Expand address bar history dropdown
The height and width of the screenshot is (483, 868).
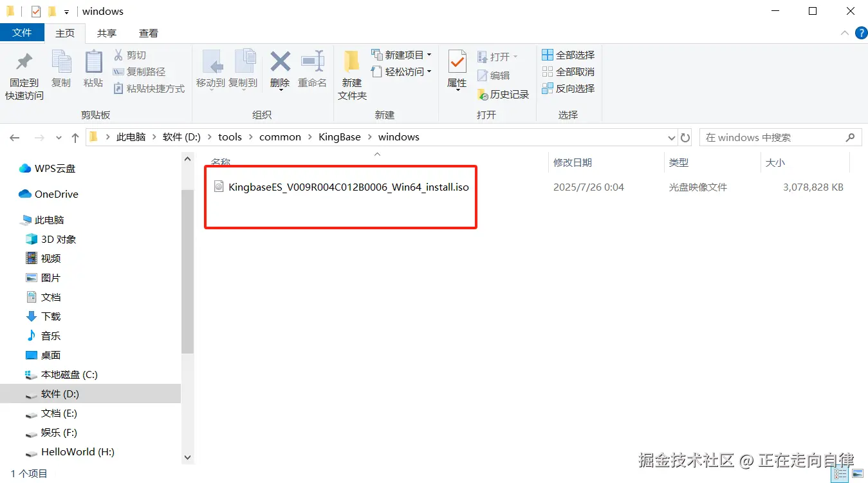[672, 137]
